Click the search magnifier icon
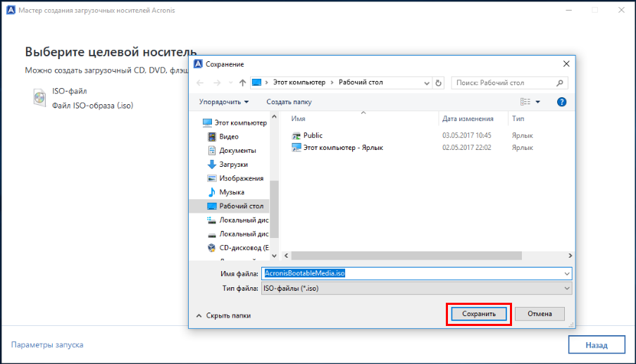 (560, 82)
